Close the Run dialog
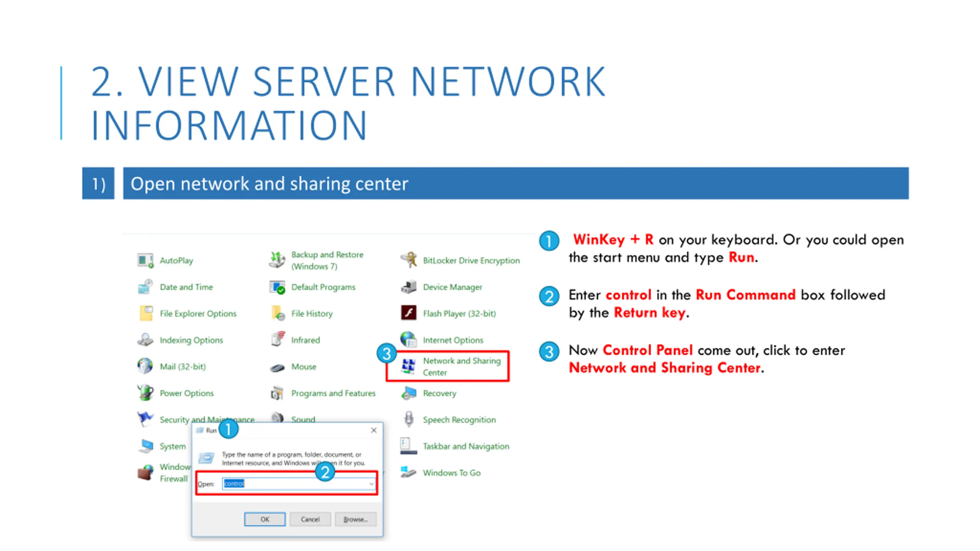Image resolution: width=980 pixels, height=551 pixels. [374, 430]
